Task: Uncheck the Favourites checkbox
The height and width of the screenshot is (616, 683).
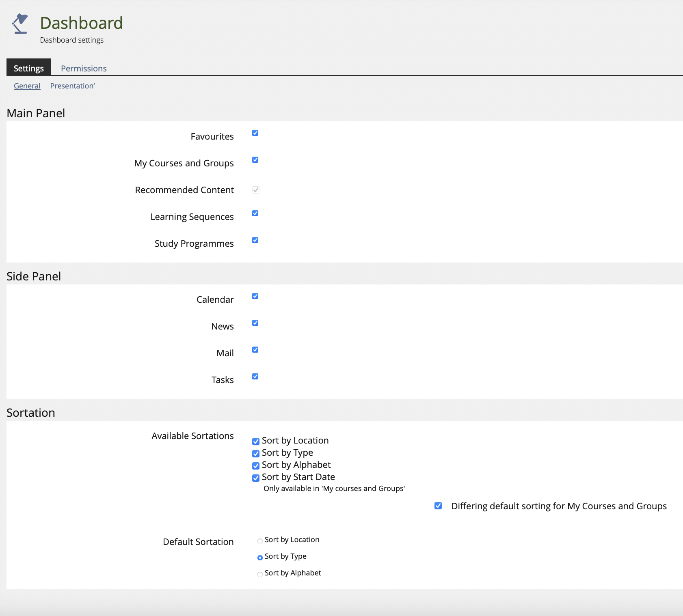Action: tap(255, 133)
